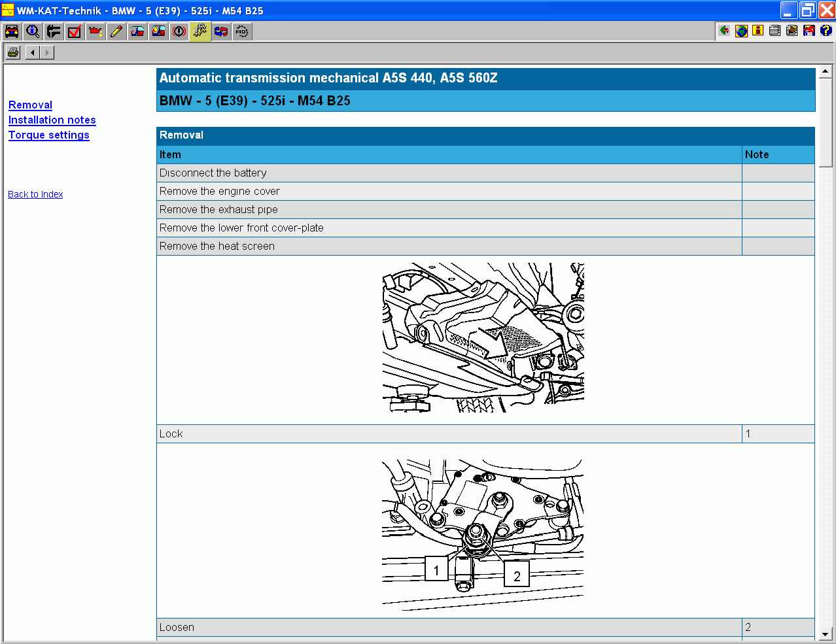Click the scrollbar down arrow
This screenshot has width=836, height=644.
click(826, 634)
